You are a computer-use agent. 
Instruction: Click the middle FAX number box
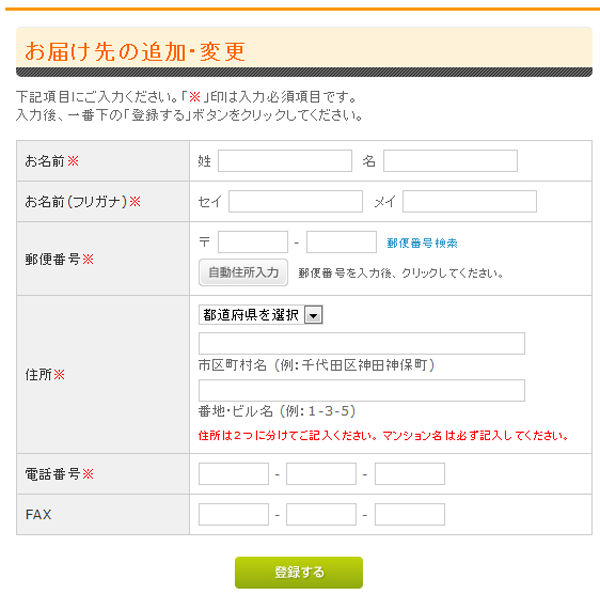[x=321, y=514]
